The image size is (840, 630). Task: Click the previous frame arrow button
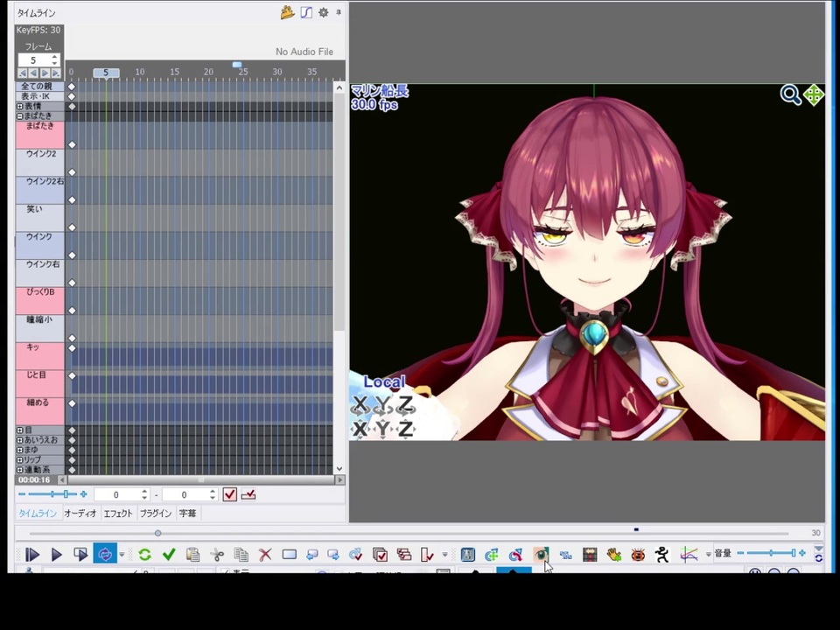[x=34, y=73]
